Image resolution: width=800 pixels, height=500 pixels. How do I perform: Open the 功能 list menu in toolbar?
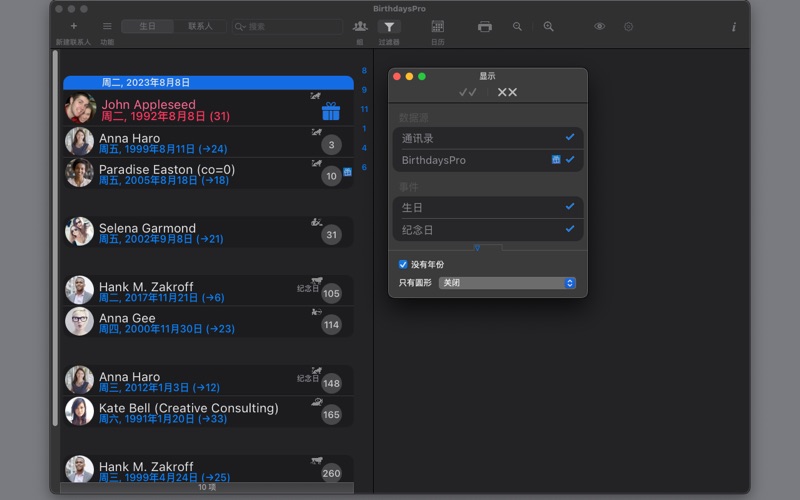pyautogui.click(x=107, y=27)
